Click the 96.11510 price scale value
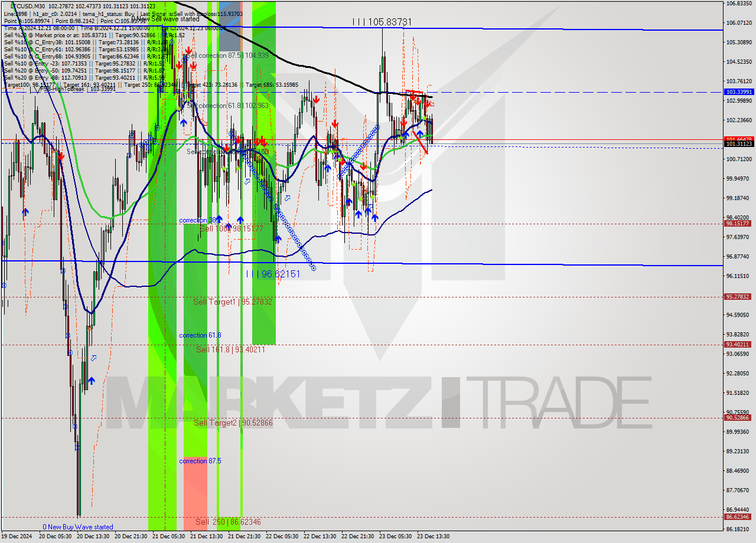 739,276
